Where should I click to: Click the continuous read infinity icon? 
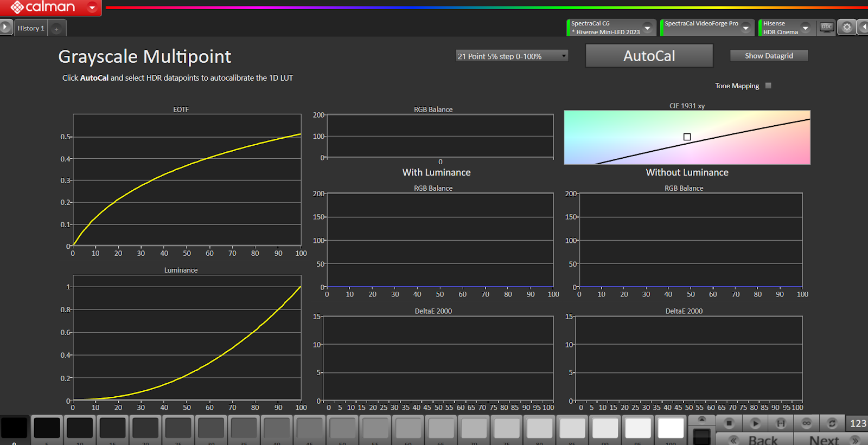(807, 423)
